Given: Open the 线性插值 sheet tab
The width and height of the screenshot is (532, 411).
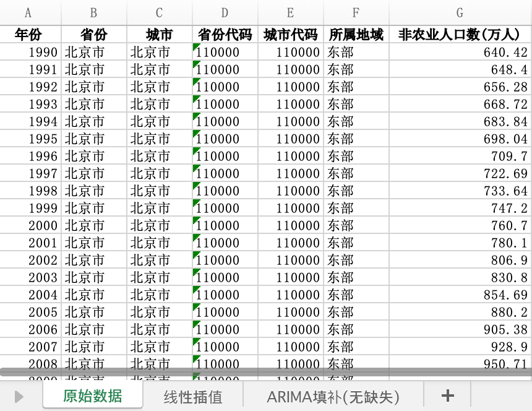Looking at the screenshot, I should click(x=193, y=396).
